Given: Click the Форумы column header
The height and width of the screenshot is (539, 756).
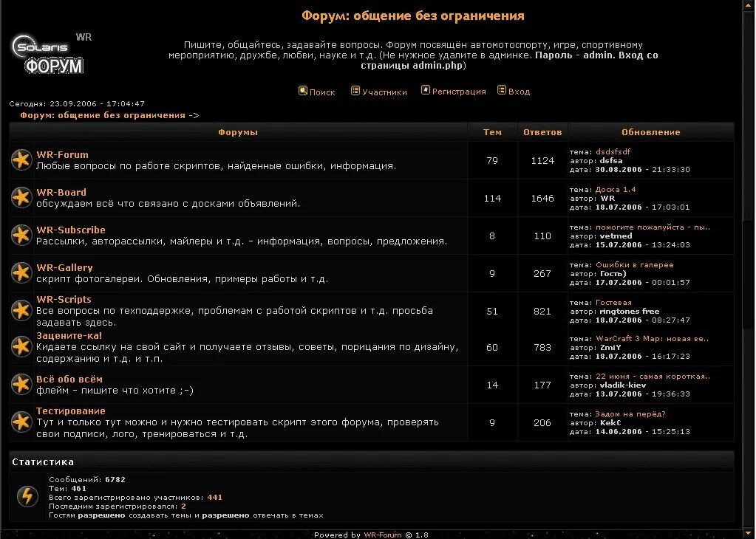Looking at the screenshot, I should point(238,132).
